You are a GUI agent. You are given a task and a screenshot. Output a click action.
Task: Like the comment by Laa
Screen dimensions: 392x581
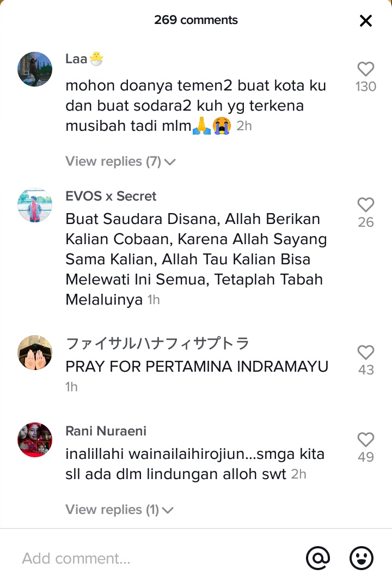coord(366,69)
